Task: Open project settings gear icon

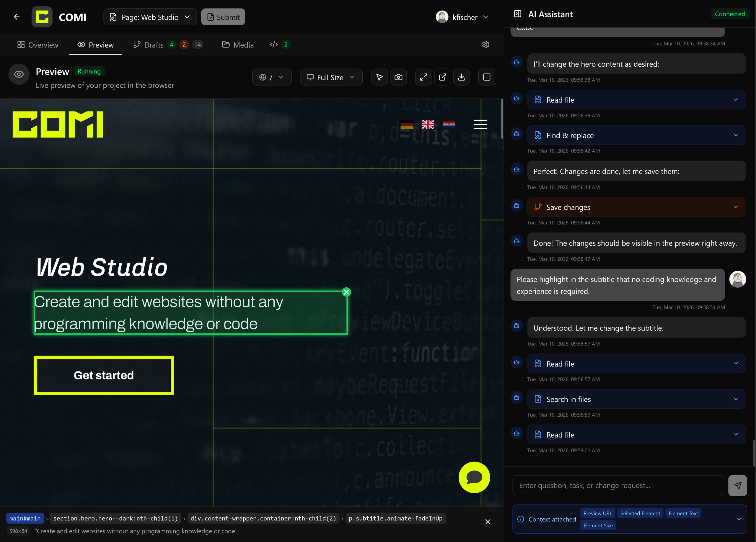Action: point(486,45)
